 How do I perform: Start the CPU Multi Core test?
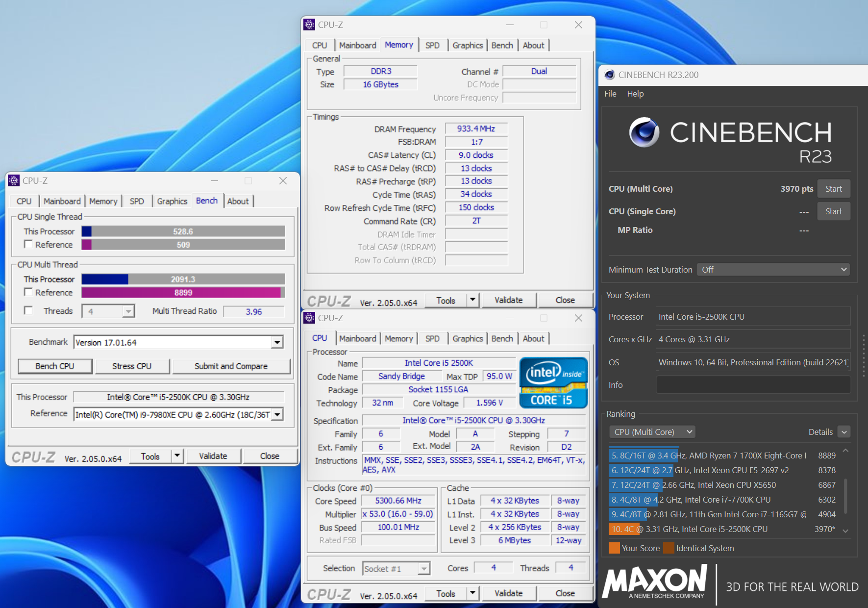pyautogui.click(x=833, y=189)
